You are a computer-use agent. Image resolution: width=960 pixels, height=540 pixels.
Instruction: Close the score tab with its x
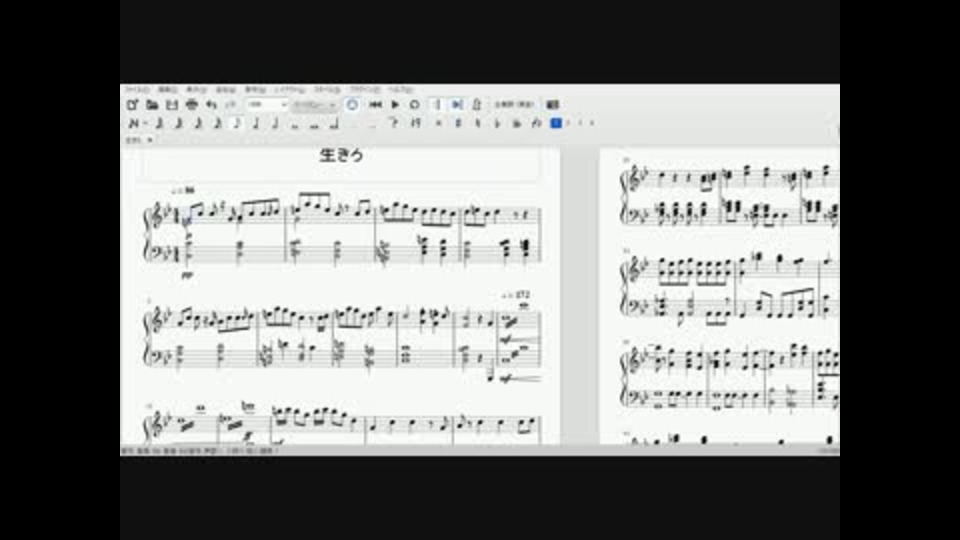point(150,140)
